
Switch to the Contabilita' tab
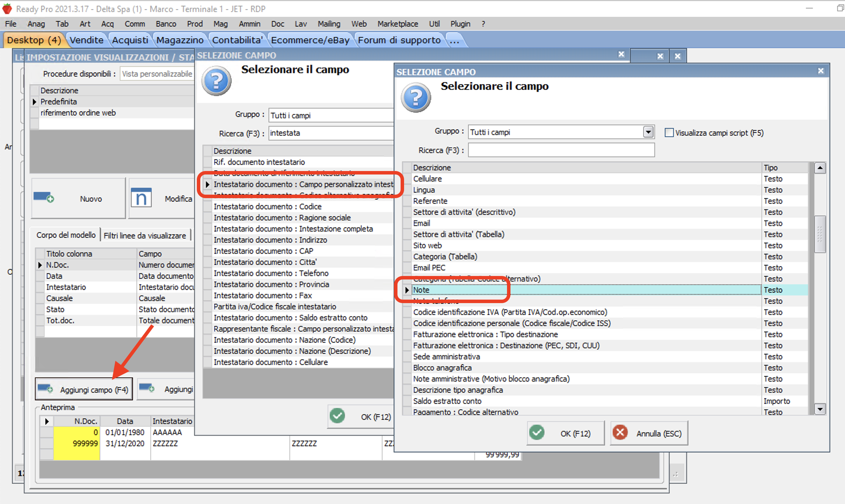tap(237, 40)
